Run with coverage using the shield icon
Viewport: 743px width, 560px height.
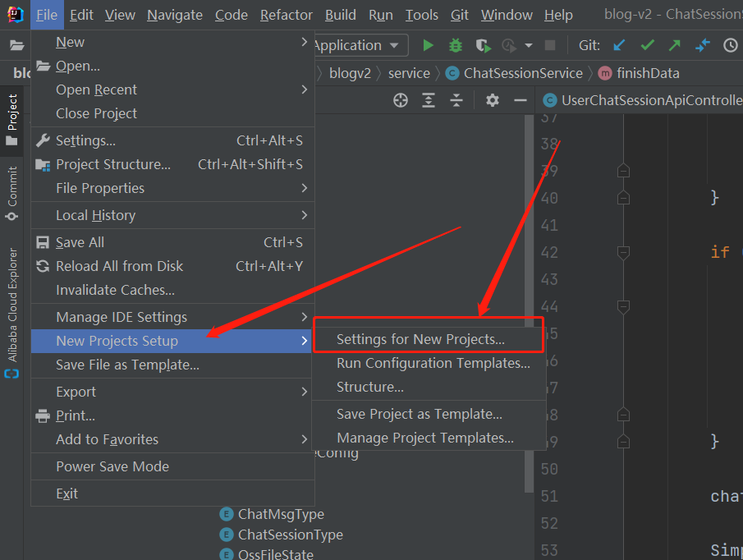click(482, 45)
